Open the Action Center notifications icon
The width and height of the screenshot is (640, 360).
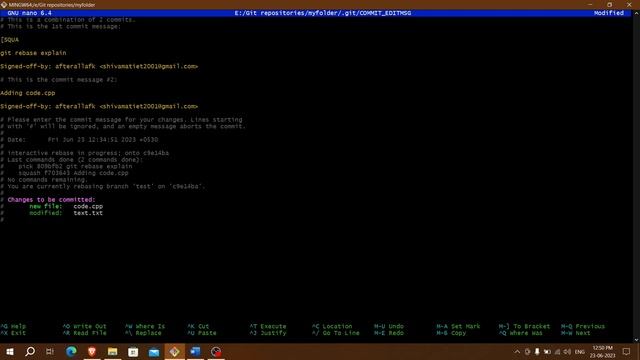(626, 352)
